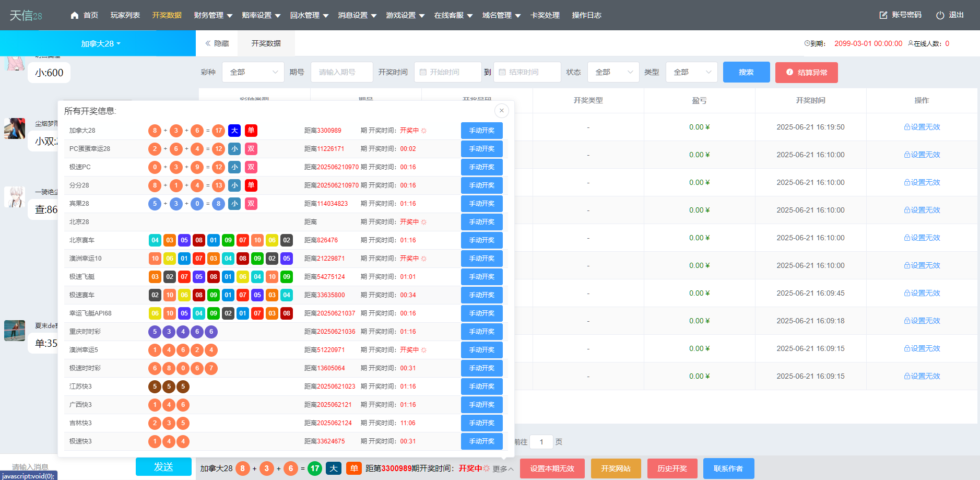Click the 历史开奖 button
The height and width of the screenshot is (480, 980).
672,468
